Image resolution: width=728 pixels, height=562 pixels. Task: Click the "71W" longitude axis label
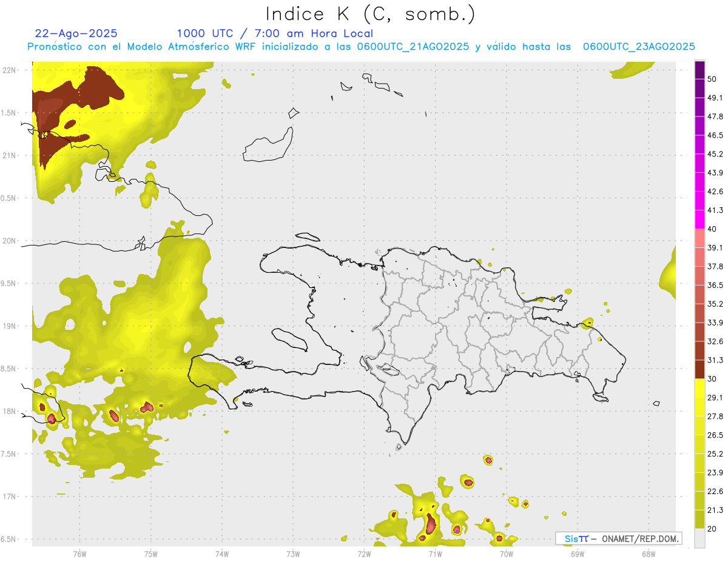point(435,554)
